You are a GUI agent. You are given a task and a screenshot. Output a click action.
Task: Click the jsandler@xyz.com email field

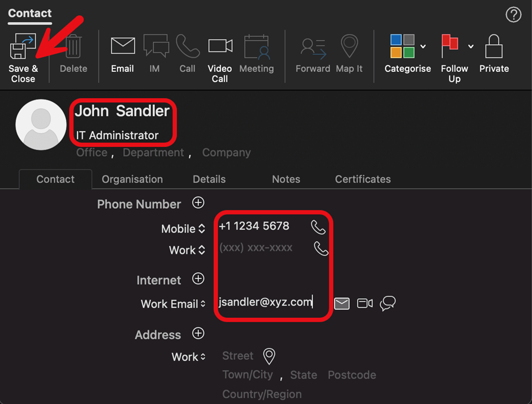pyautogui.click(x=265, y=302)
